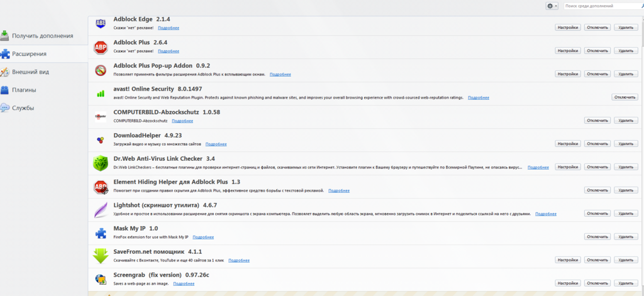Open the Плагины category
The height and width of the screenshot is (296, 644).
click(x=44, y=90)
